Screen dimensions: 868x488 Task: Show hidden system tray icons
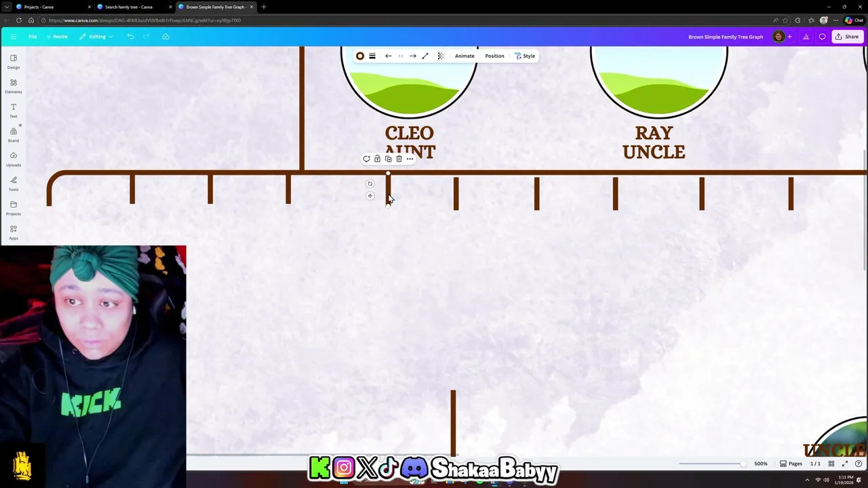pyautogui.click(x=807, y=480)
